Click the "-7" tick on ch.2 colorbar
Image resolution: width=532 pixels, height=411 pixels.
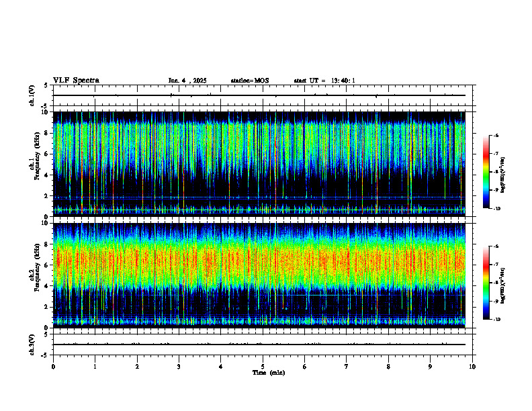tap(496, 265)
